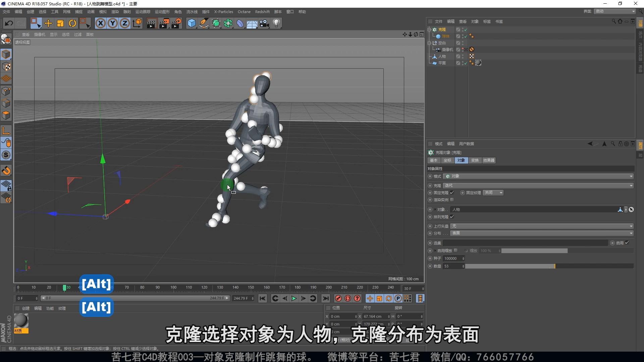Select the Scale tool
The image size is (644, 362).
coord(60,23)
